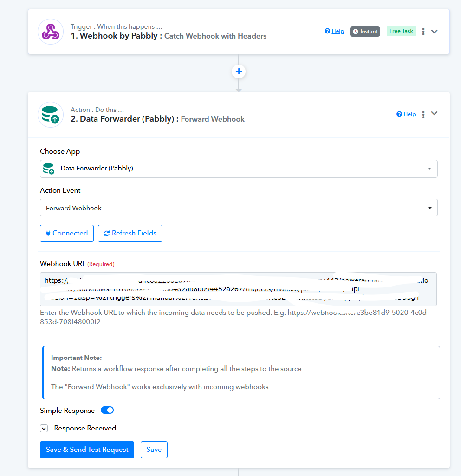Open the Choose App dropdown
This screenshot has height=476, width=461.
239,169
